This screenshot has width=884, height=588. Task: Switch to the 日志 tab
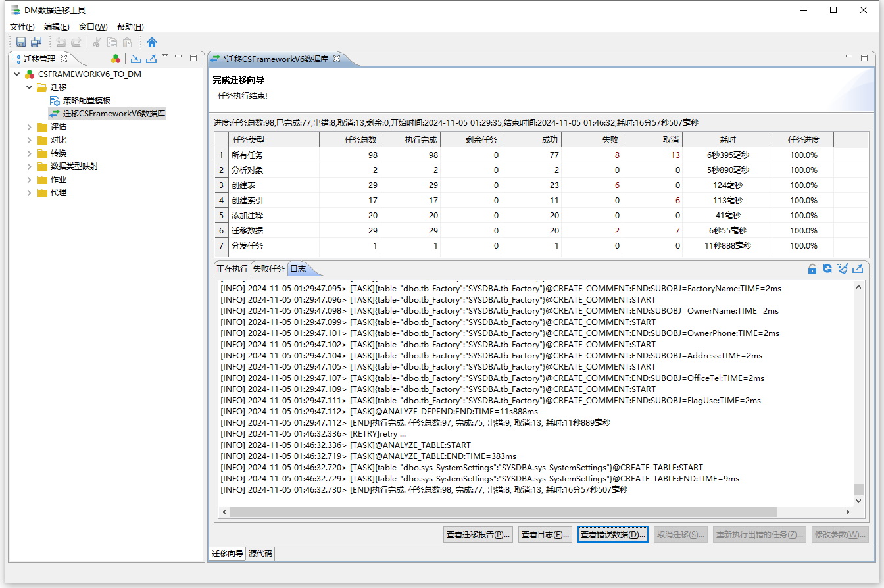click(x=298, y=269)
